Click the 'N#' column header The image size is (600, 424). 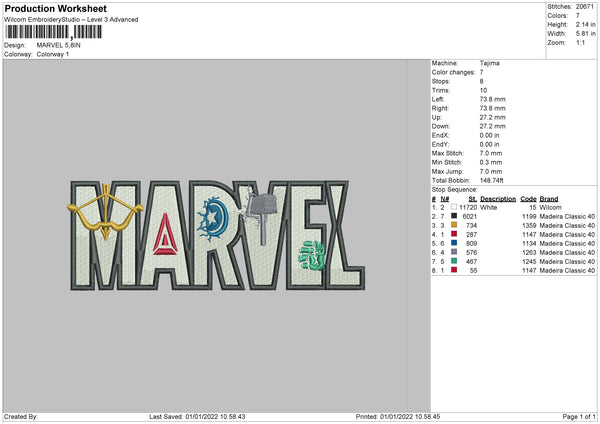point(445,199)
